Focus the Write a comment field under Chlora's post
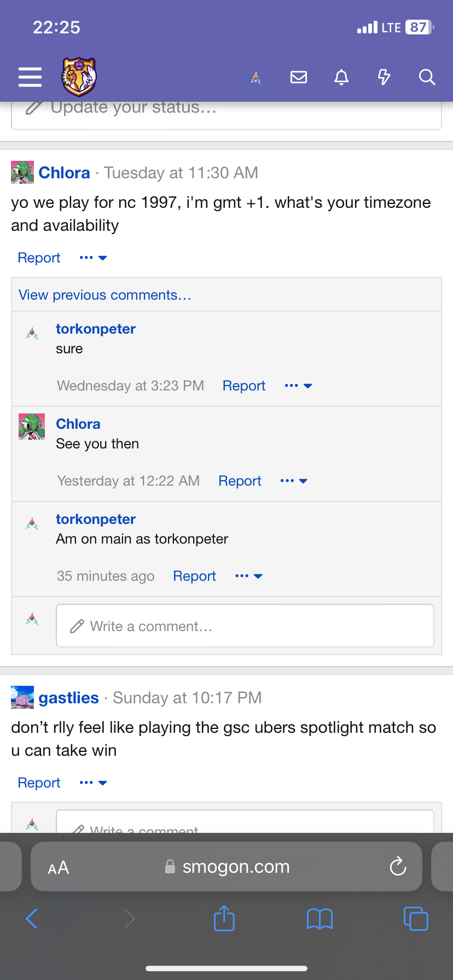453x980 pixels. pos(245,626)
